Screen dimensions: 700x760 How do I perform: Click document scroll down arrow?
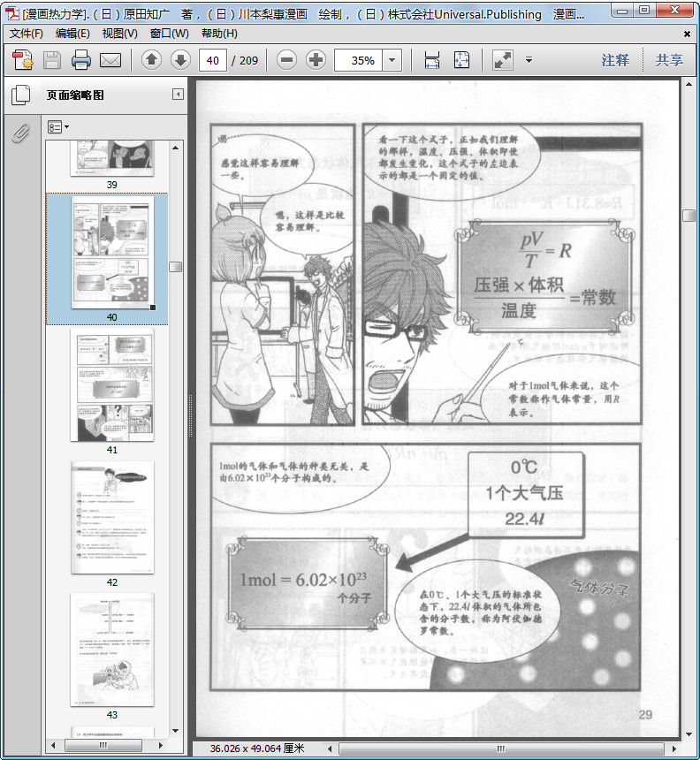pos(689,734)
